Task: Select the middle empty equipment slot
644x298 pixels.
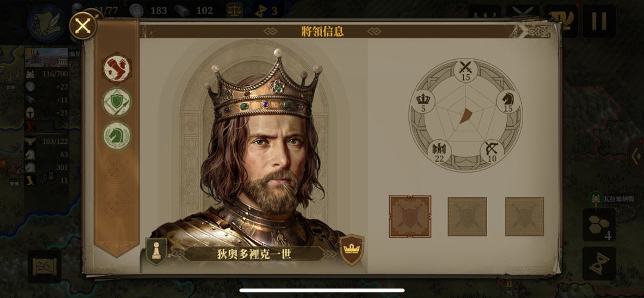Action: click(x=467, y=217)
